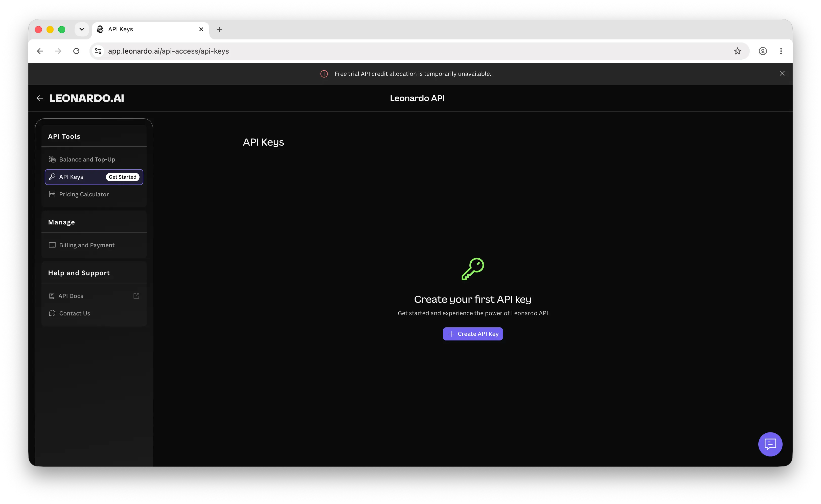Screen dimensions: 821x504
Task: Reload the page
Action: click(x=76, y=51)
